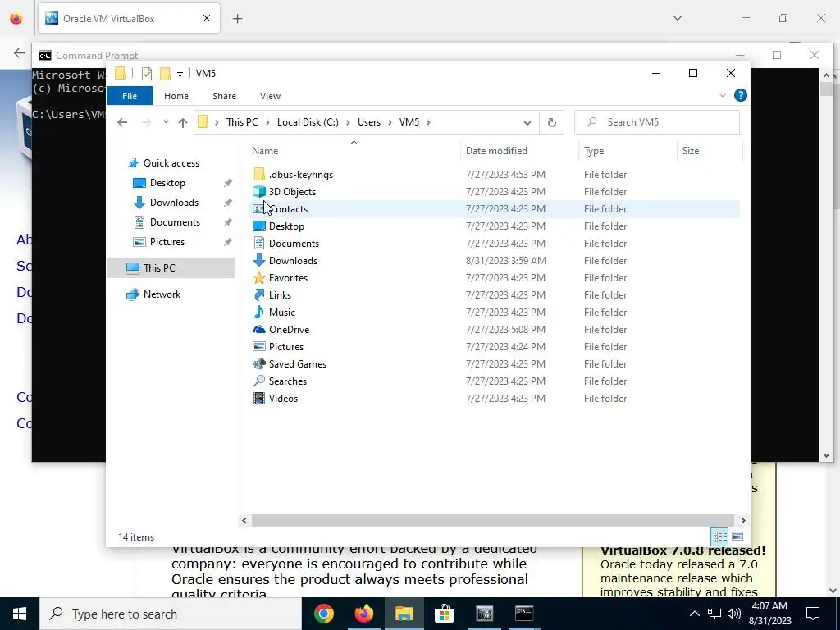
Task: Sort by the Size column header
Action: point(710,151)
